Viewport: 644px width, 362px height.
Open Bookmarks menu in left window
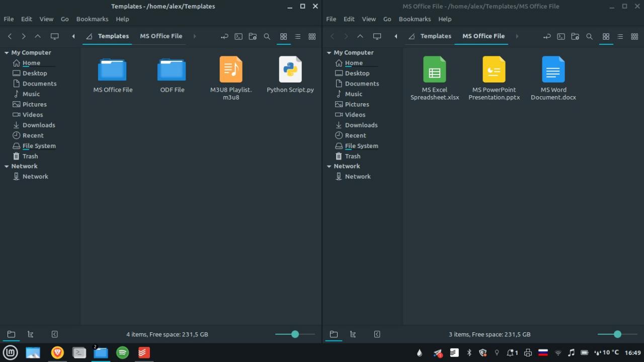92,19
